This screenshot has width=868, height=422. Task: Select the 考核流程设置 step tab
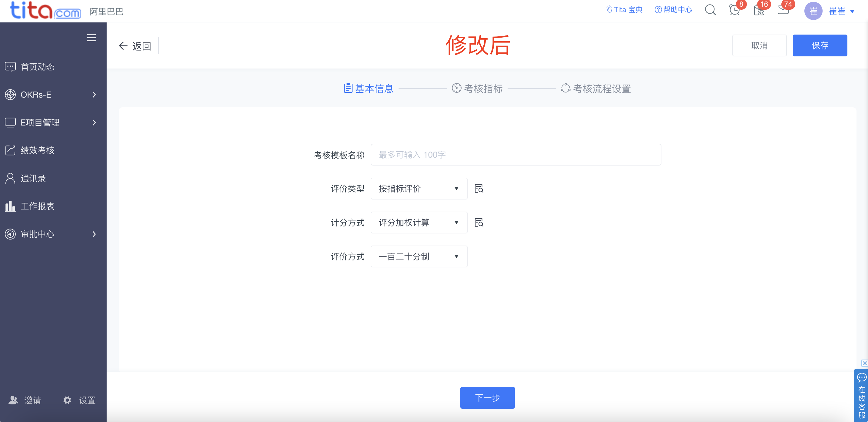coord(596,89)
